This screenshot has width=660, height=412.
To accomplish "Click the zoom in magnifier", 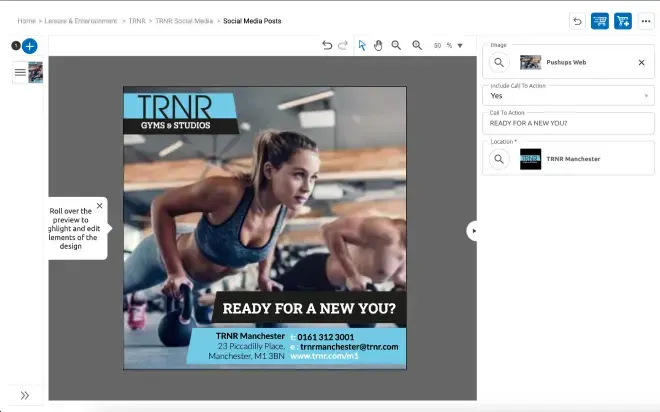I will (x=417, y=45).
